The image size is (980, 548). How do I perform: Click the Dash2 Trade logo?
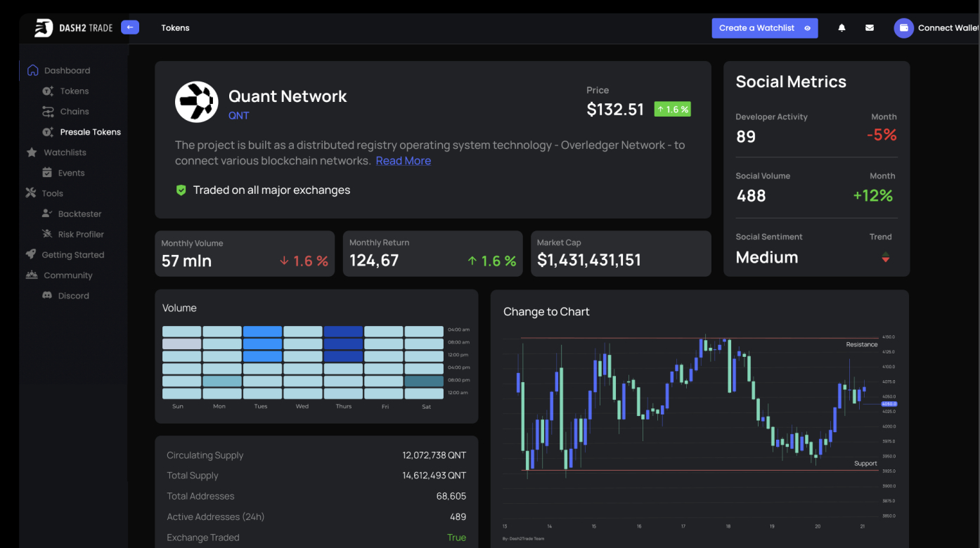coord(73,28)
